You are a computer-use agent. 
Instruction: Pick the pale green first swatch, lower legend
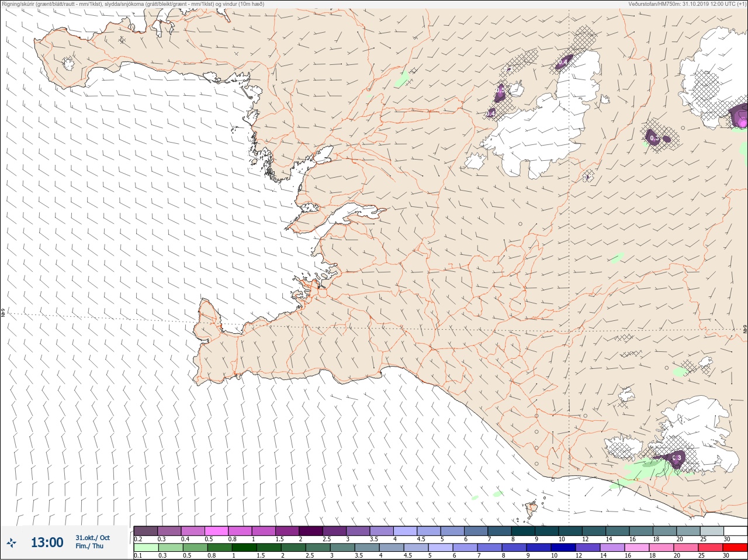coord(146,548)
